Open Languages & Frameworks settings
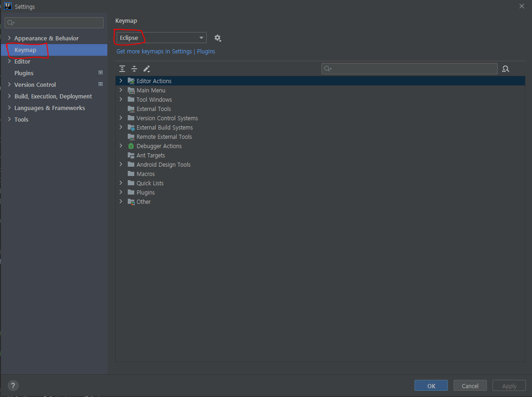Viewport: 532px width, 397px height. pos(54,108)
